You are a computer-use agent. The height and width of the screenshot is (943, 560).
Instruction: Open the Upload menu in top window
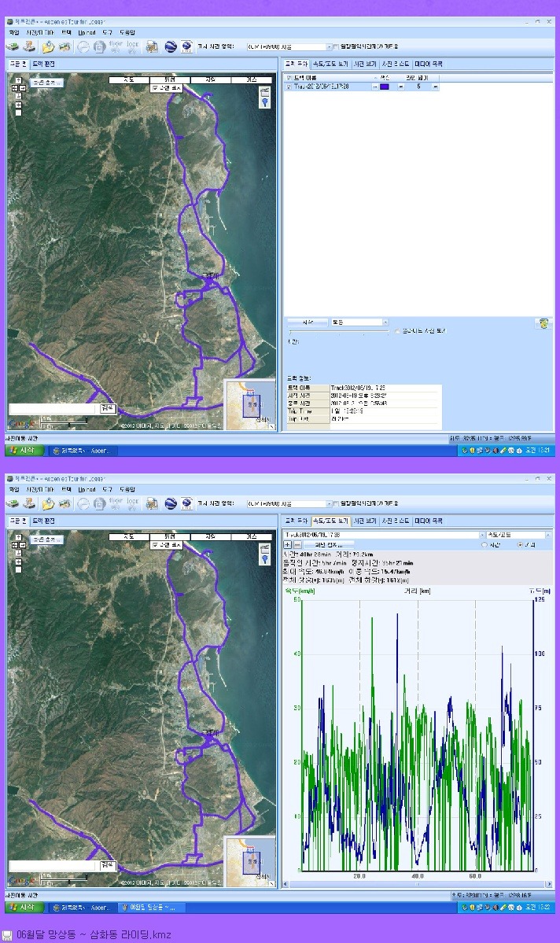tap(86, 32)
